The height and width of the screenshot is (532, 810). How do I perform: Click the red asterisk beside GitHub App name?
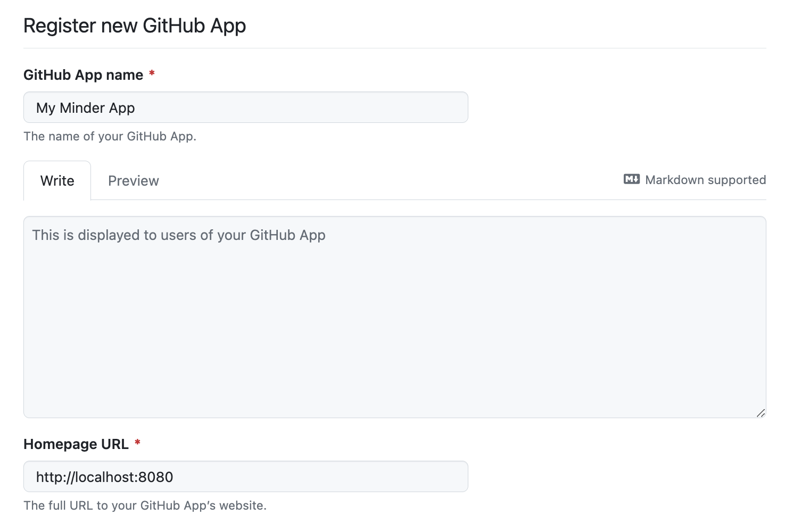[x=152, y=73]
